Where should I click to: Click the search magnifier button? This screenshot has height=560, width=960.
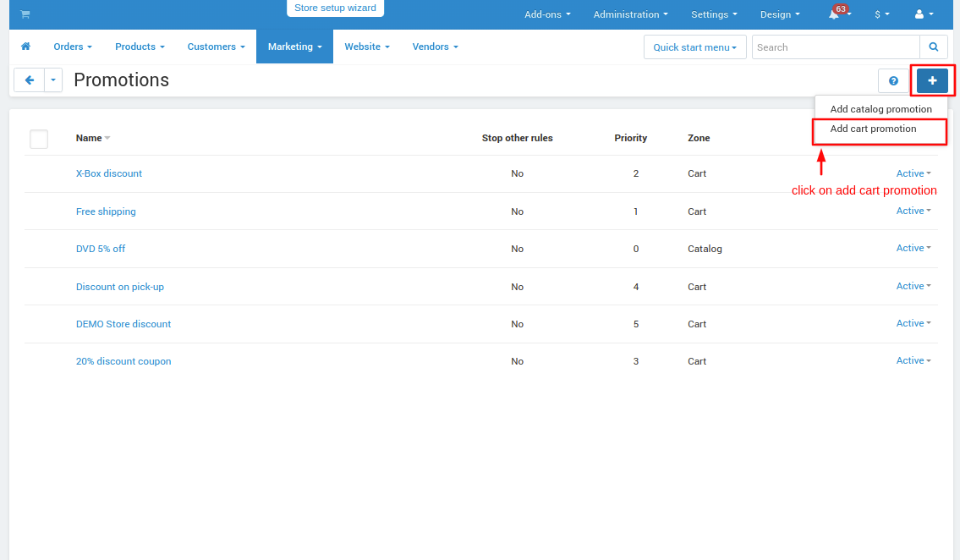[933, 47]
